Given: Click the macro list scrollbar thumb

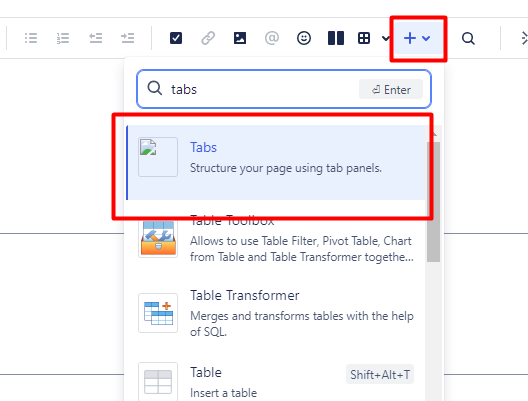Looking at the screenshot, I should point(433,202).
